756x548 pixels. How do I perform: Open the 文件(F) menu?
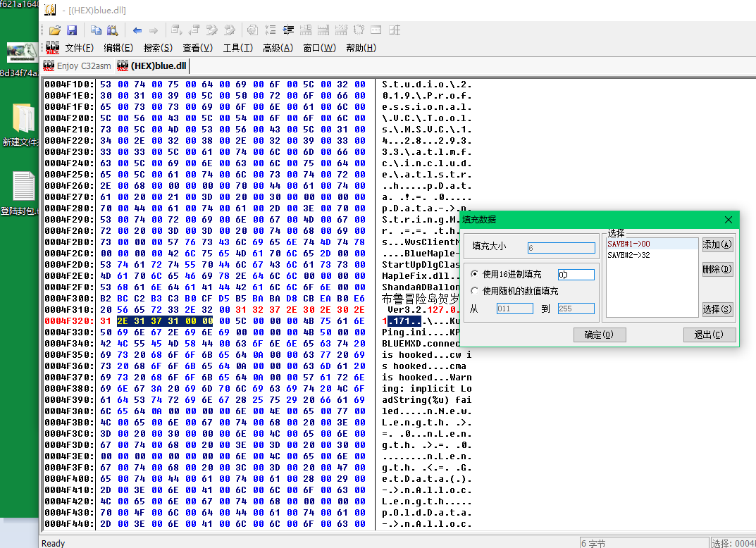pyautogui.click(x=79, y=48)
